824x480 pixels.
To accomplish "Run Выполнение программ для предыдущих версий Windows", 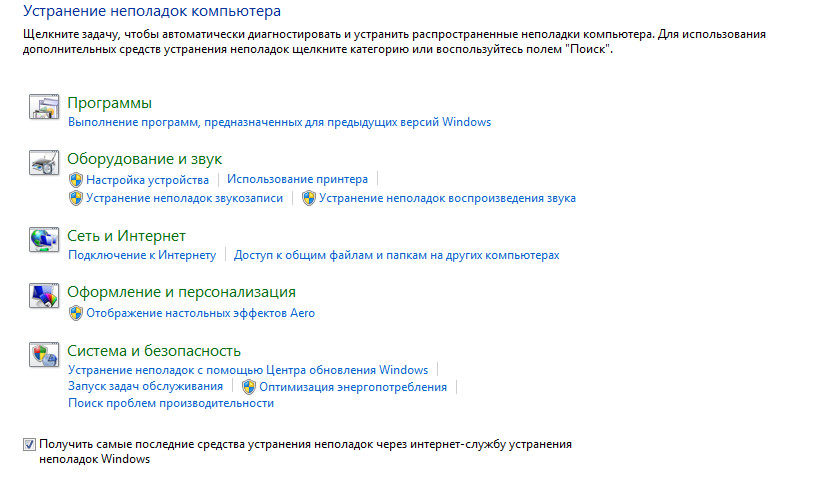I will click(x=280, y=122).
